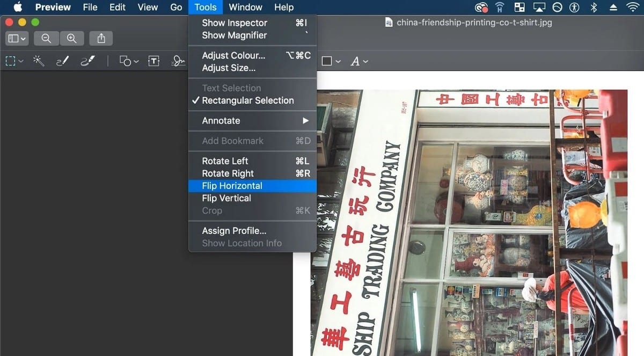The width and height of the screenshot is (644, 356).
Task: Select the rectangular selection tool
Action: click(11, 61)
